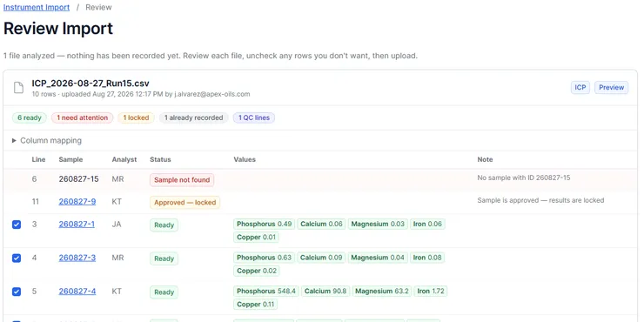Click the 'Copper 0.02' value chip

pyautogui.click(x=256, y=271)
